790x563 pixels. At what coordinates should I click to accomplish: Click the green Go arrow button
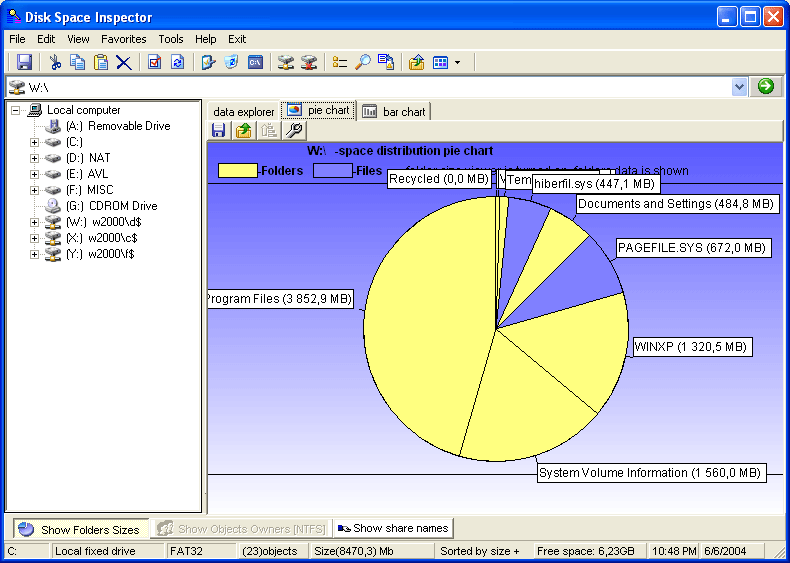coord(765,87)
